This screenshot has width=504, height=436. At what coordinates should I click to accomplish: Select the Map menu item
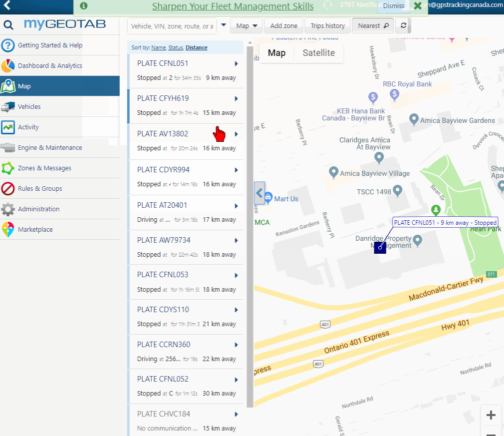pos(60,86)
